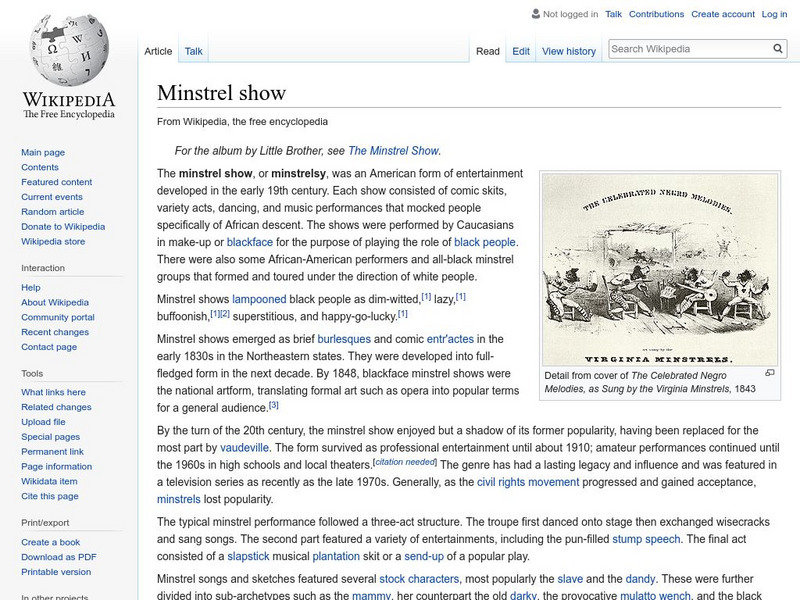800x600 pixels.
Task: Open citation [2] after buffoonish
Action: coord(225,313)
